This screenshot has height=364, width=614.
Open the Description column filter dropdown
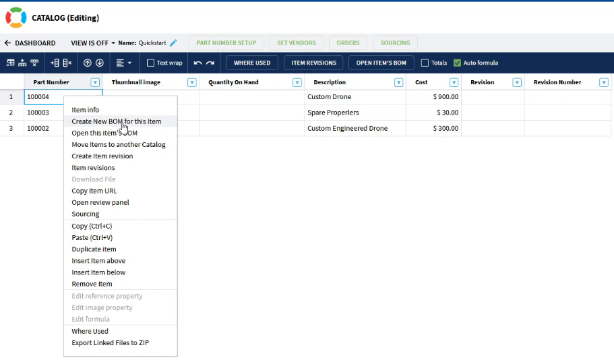pyautogui.click(x=398, y=82)
